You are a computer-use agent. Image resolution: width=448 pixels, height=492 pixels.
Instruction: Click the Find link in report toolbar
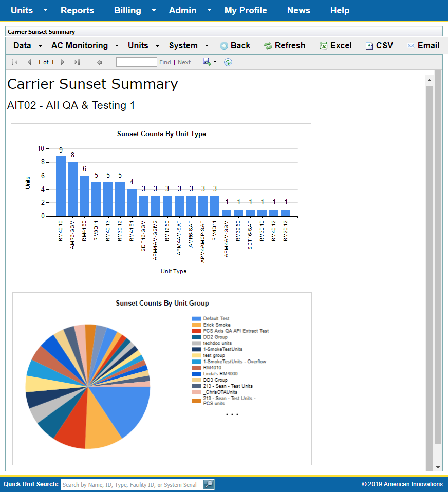click(x=165, y=62)
